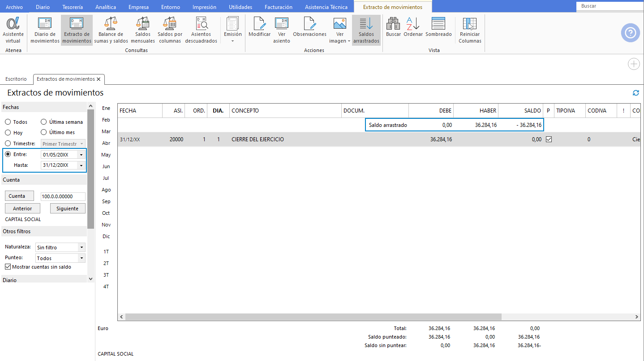Open the Impresión ribbon tab
644x361 pixels.
204,7
